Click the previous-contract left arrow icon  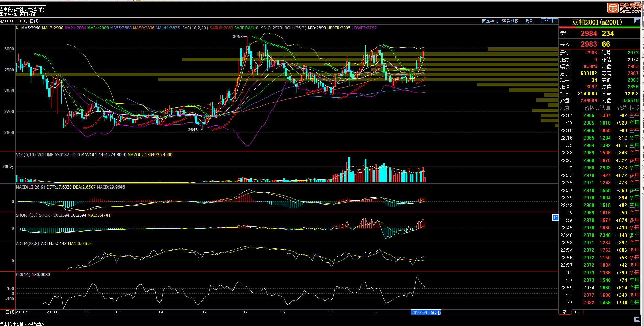[543, 21]
